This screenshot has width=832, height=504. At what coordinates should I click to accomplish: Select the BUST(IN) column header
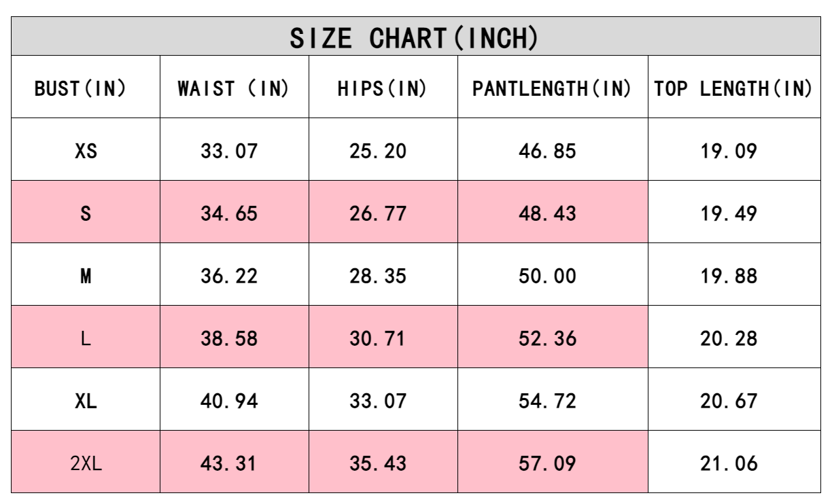click(x=81, y=89)
